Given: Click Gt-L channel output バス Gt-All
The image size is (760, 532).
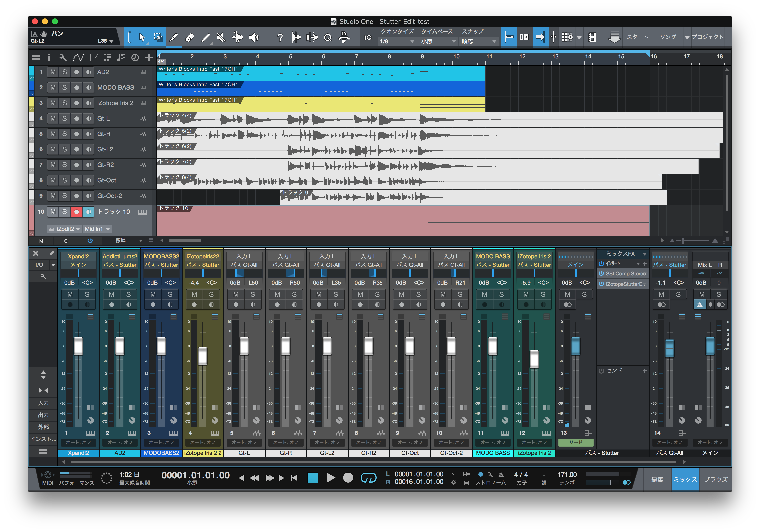Looking at the screenshot, I should pos(244,265).
